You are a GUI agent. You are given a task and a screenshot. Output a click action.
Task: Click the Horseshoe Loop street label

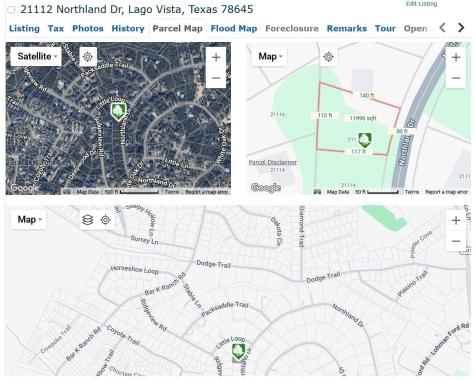tap(135, 269)
